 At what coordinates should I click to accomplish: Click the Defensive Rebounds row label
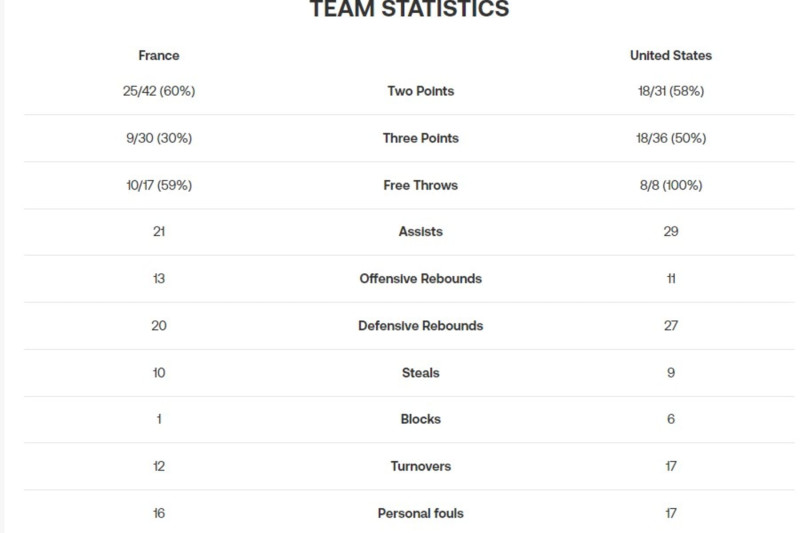point(420,325)
